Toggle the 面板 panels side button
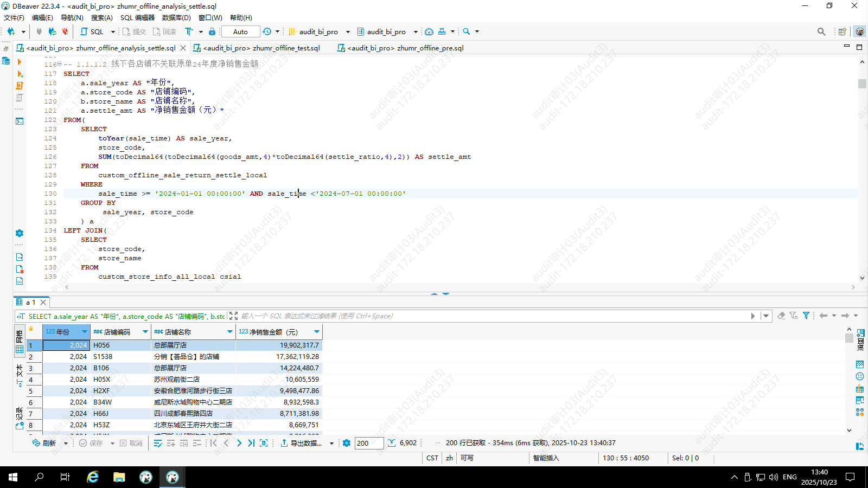 coord(860,339)
